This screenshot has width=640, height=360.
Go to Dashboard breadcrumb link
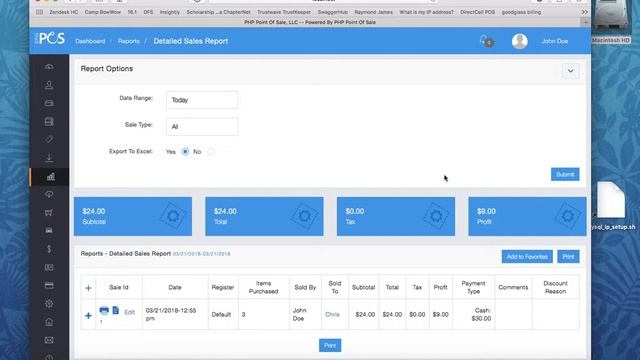(x=90, y=41)
